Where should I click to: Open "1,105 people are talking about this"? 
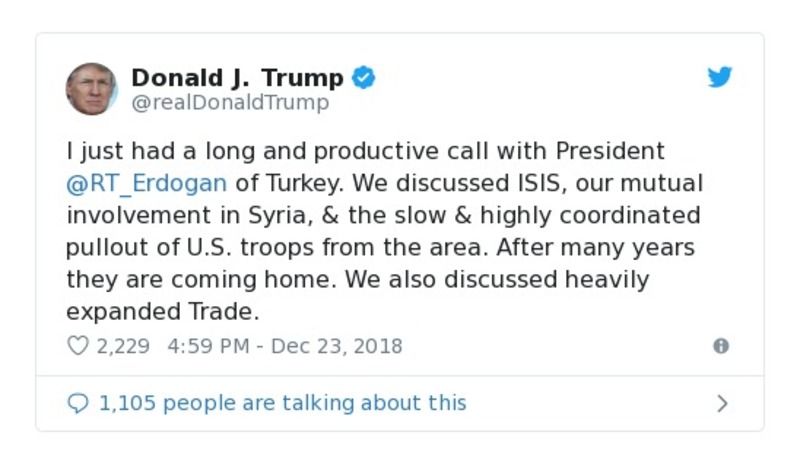click(282, 403)
